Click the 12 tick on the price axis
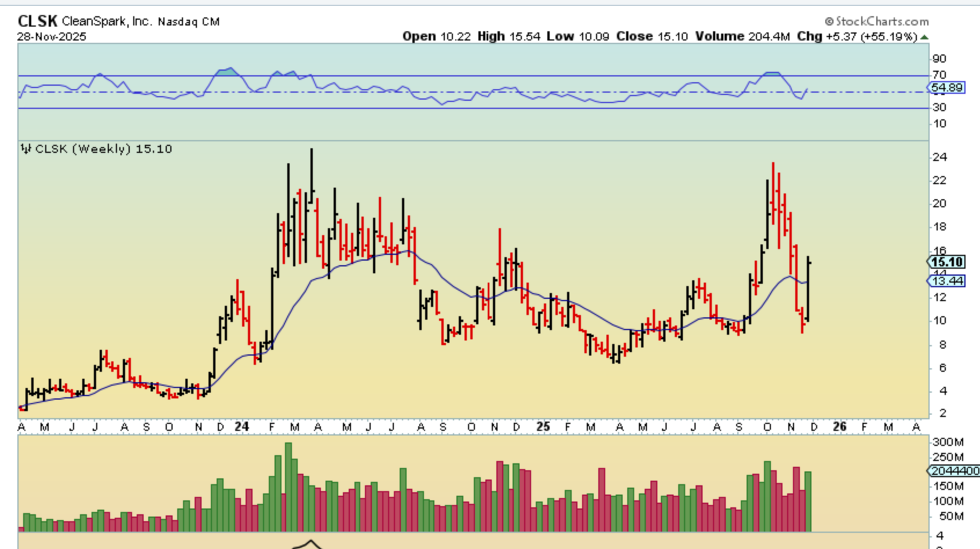This screenshot has height=549, width=980. coord(939,297)
